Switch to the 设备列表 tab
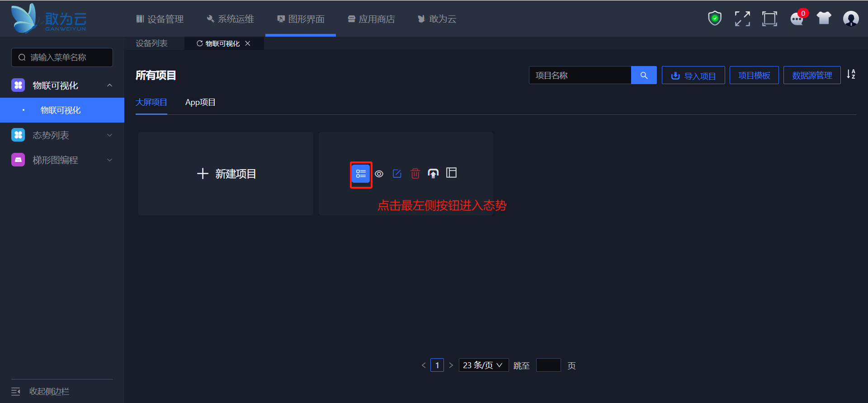 [x=152, y=43]
